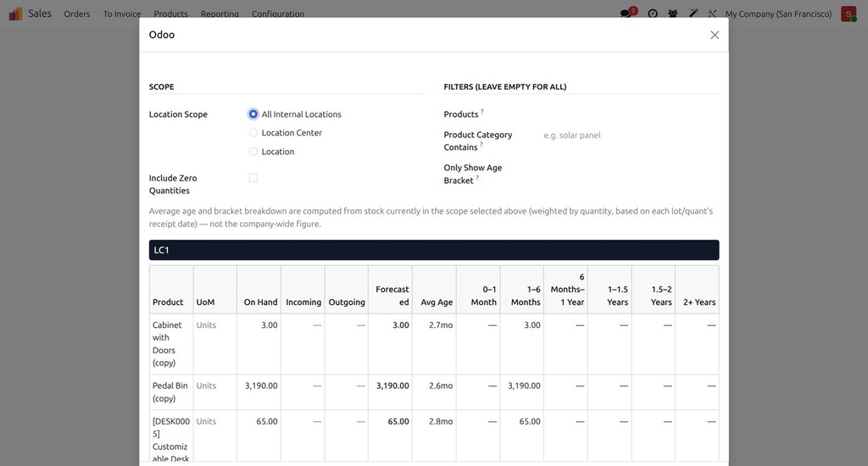Screen dimensions: 868x466
Task: Select All Internal Locations radio
Action: click(x=253, y=114)
